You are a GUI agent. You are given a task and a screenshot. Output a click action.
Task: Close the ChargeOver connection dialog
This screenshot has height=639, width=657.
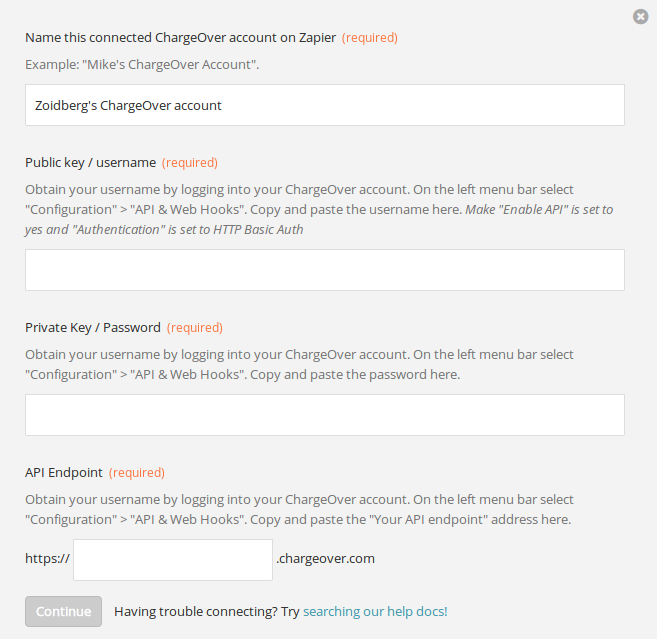tap(640, 17)
